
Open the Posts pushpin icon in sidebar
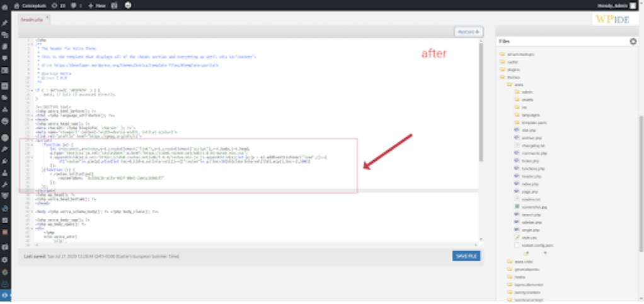click(x=5, y=23)
